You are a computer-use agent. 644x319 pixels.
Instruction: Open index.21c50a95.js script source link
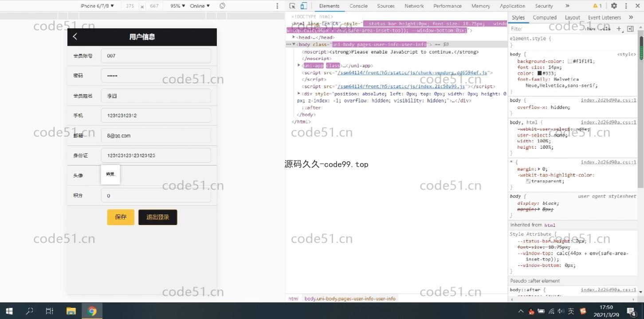pyautogui.click(x=401, y=86)
